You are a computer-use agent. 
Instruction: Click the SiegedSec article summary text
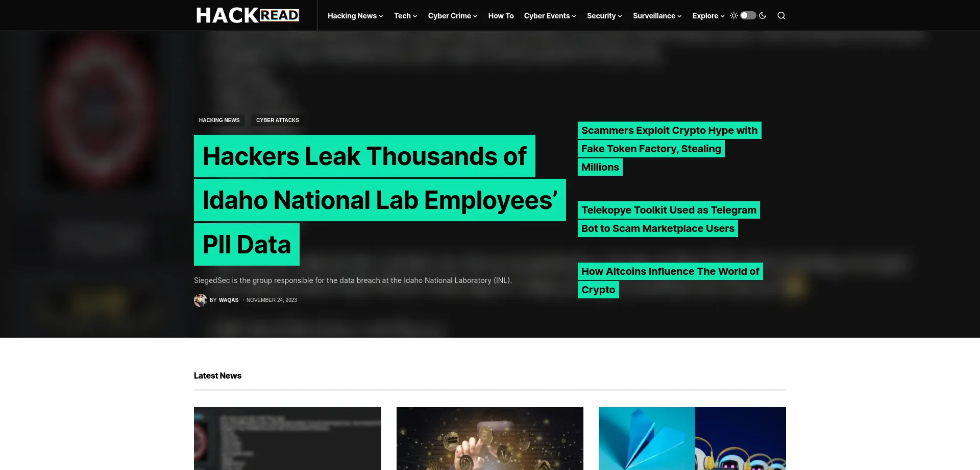pyautogui.click(x=353, y=280)
